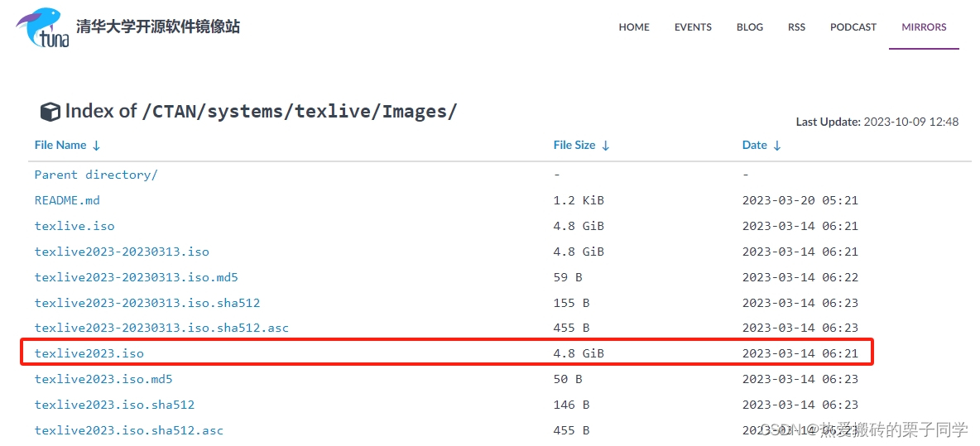Click the 4.8 GiB size of texlive.iso
Image resolution: width=980 pixels, height=446 pixels.
tap(579, 226)
